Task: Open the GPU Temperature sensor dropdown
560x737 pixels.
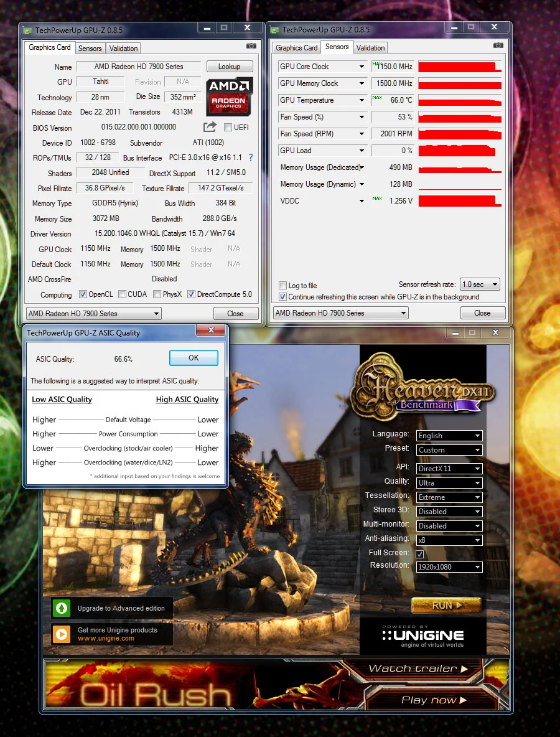Action: coord(362,100)
